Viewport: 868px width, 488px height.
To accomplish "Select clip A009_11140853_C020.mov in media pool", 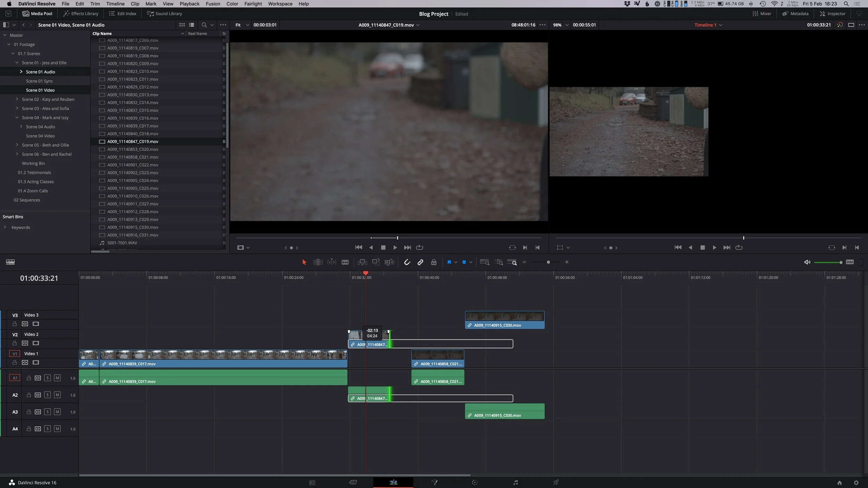I will click(132, 149).
